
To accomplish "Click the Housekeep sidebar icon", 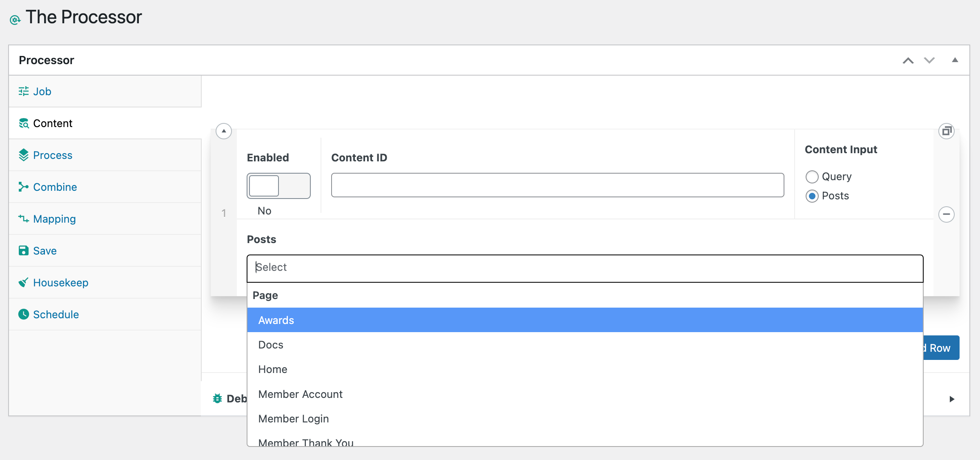I will click(x=24, y=283).
